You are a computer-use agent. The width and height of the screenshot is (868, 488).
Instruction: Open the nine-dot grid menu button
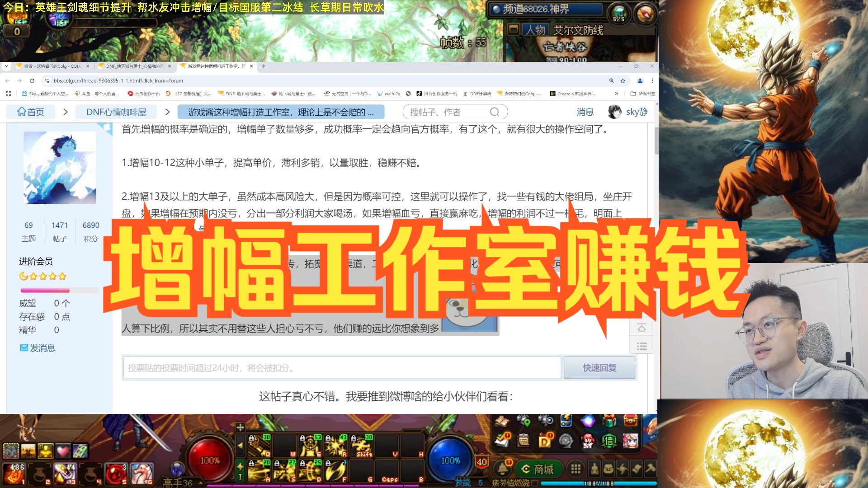click(576, 469)
